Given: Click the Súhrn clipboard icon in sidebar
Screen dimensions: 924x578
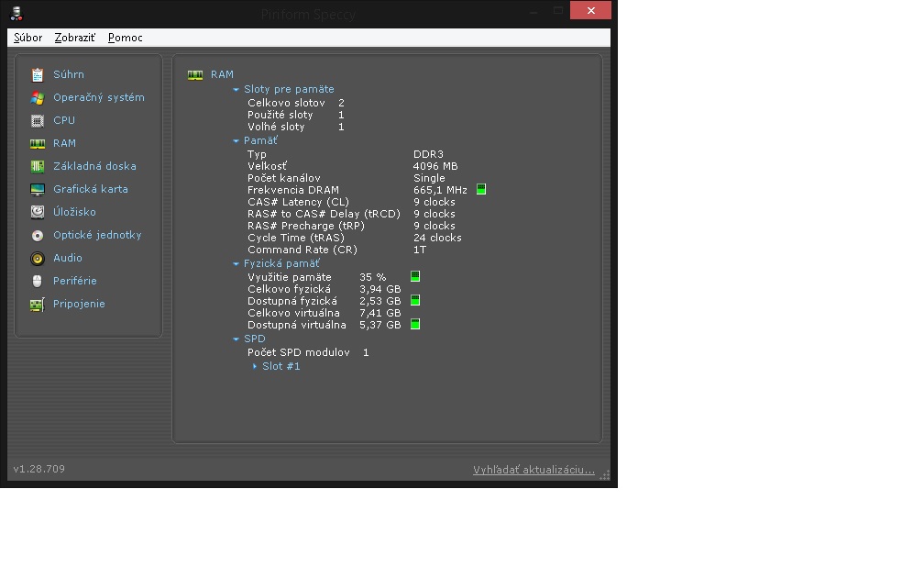Looking at the screenshot, I should point(37,75).
